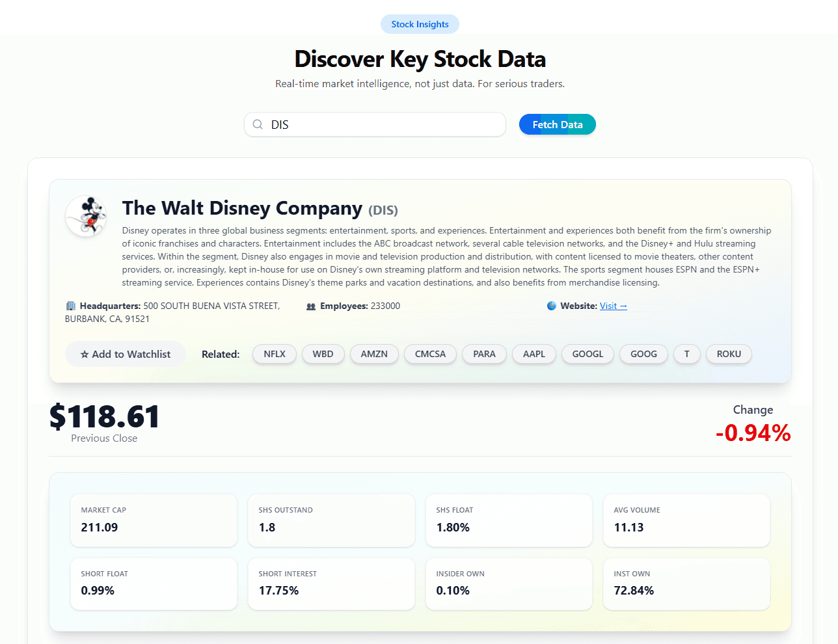Screen dimensions: 838x644
Task: Open the Visit website link
Action: coord(613,306)
